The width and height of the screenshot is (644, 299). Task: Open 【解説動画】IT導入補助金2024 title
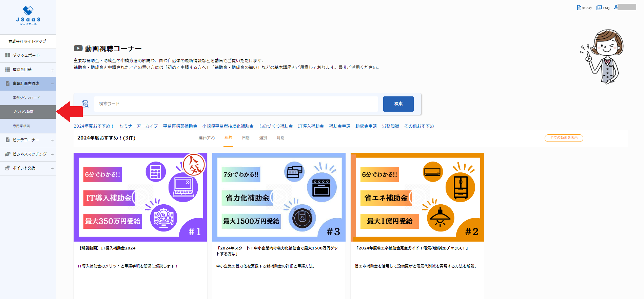click(107, 248)
